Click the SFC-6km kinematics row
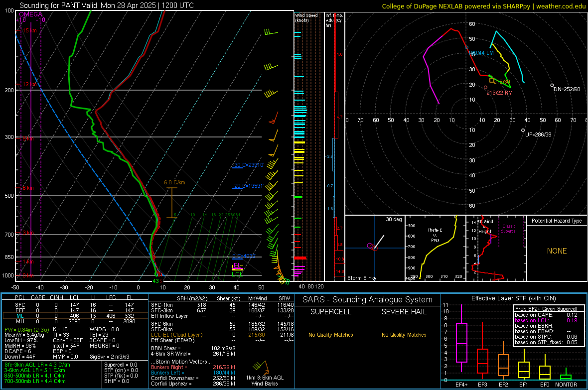 pyautogui.click(x=221, y=324)
